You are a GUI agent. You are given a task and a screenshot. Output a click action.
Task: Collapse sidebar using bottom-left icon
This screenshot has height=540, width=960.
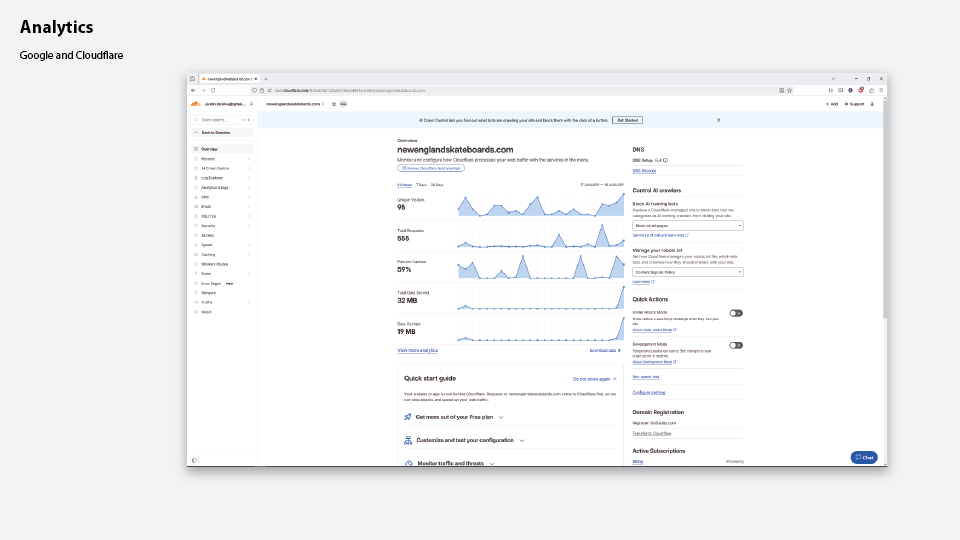point(194,460)
